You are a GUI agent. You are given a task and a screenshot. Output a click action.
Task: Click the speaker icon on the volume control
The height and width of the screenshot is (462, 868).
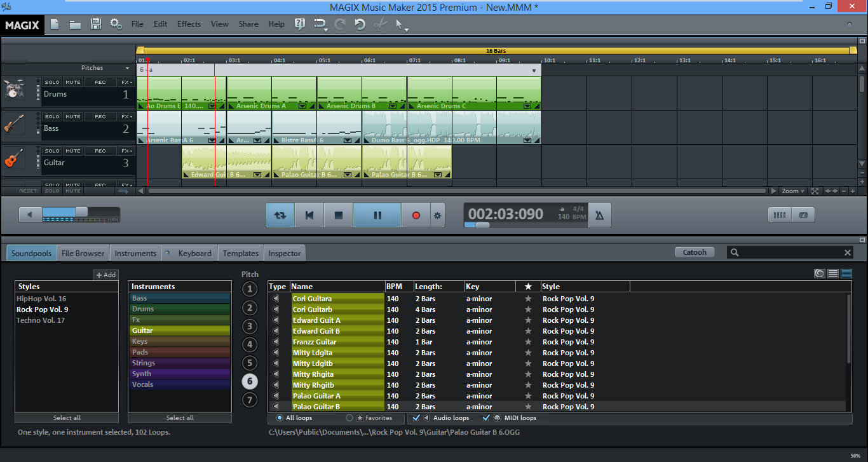click(30, 215)
